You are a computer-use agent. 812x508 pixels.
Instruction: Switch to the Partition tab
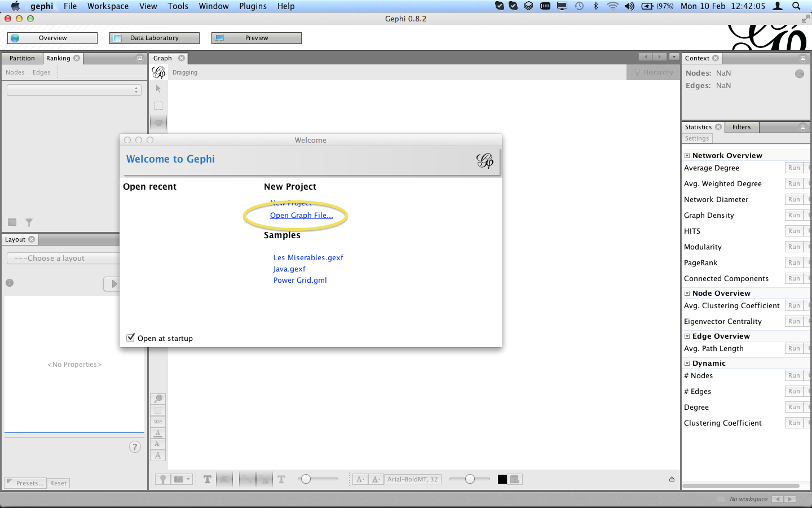point(22,58)
